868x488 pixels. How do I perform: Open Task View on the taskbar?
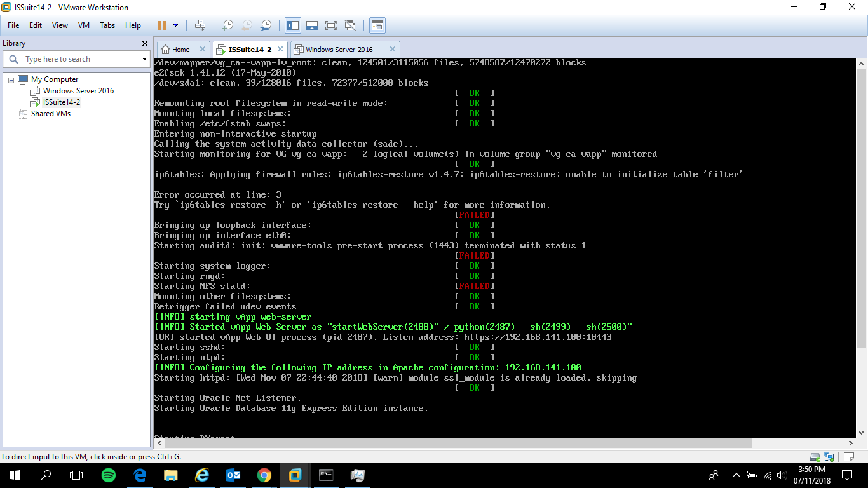(76, 475)
